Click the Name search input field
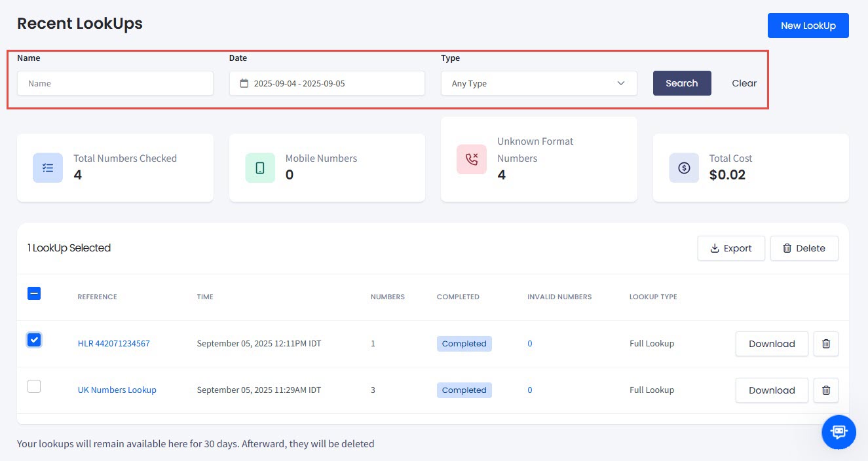 (115, 83)
